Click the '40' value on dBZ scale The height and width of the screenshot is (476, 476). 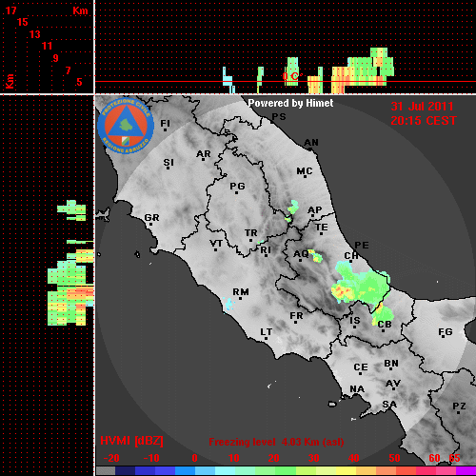pos(353,458)
